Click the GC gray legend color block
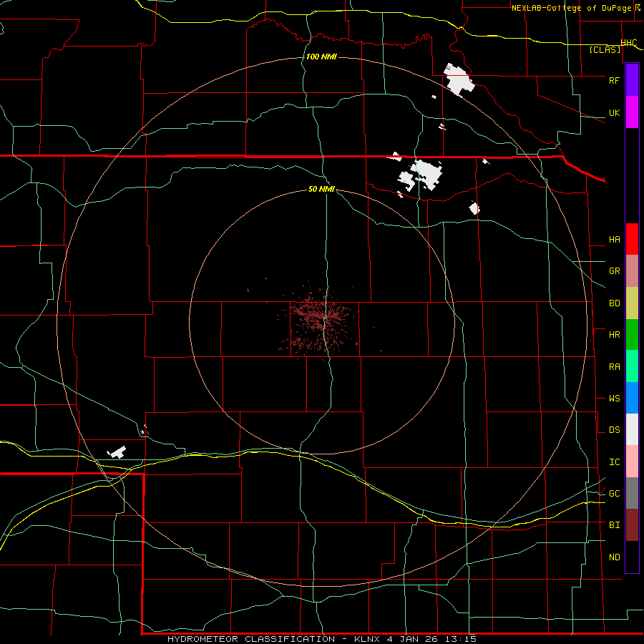The height and width of the screenshot is (644, 644). coord(632,493)
